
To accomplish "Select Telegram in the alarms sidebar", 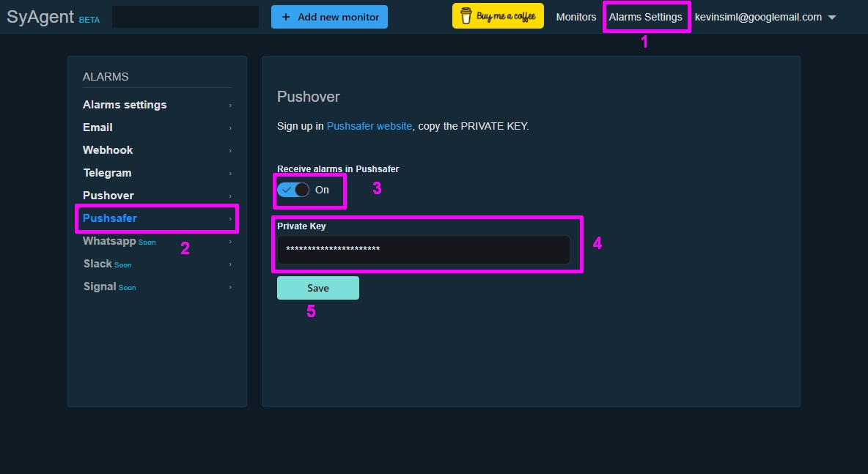I will point(157,173).
